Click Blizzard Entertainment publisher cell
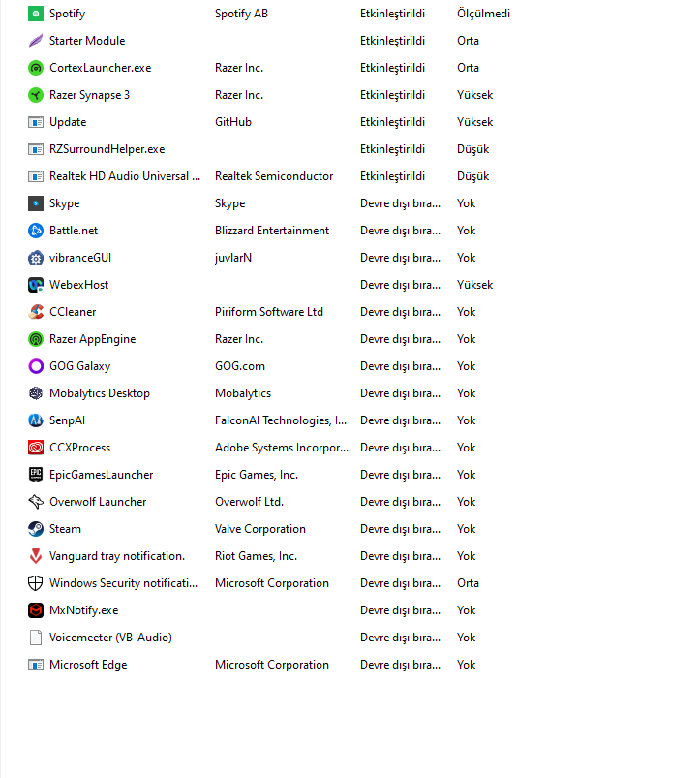This screenshot has height=778, width=700. pyautogui.click(x=272, y=231)
